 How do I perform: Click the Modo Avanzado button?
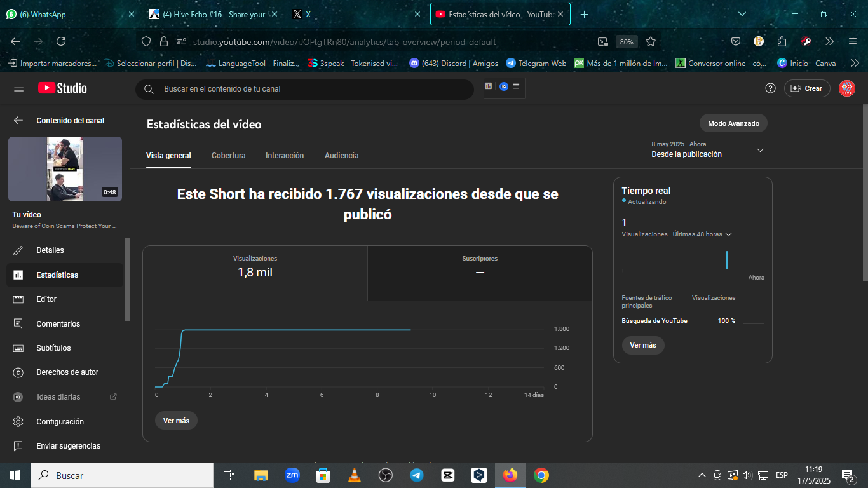point(733,123)
